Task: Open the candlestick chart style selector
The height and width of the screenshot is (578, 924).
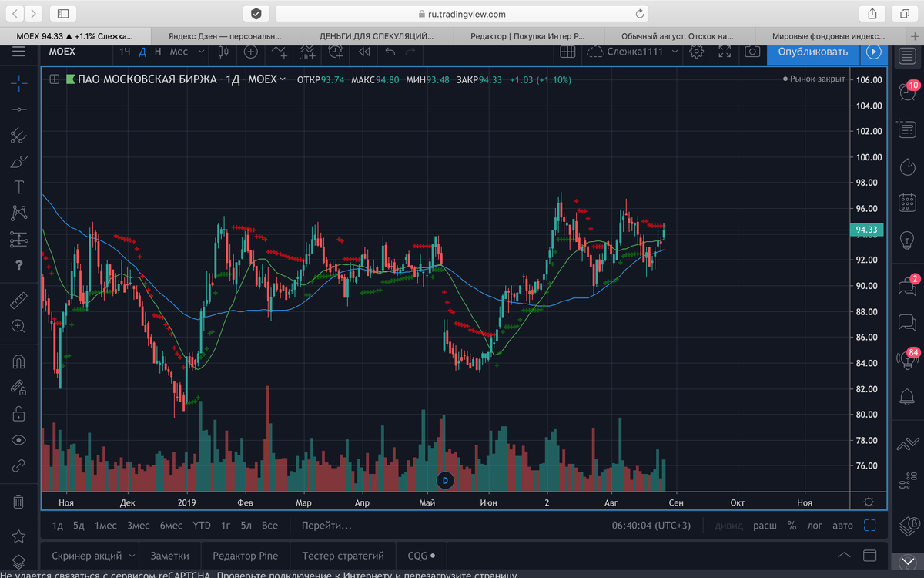Action: pos(224,52)
